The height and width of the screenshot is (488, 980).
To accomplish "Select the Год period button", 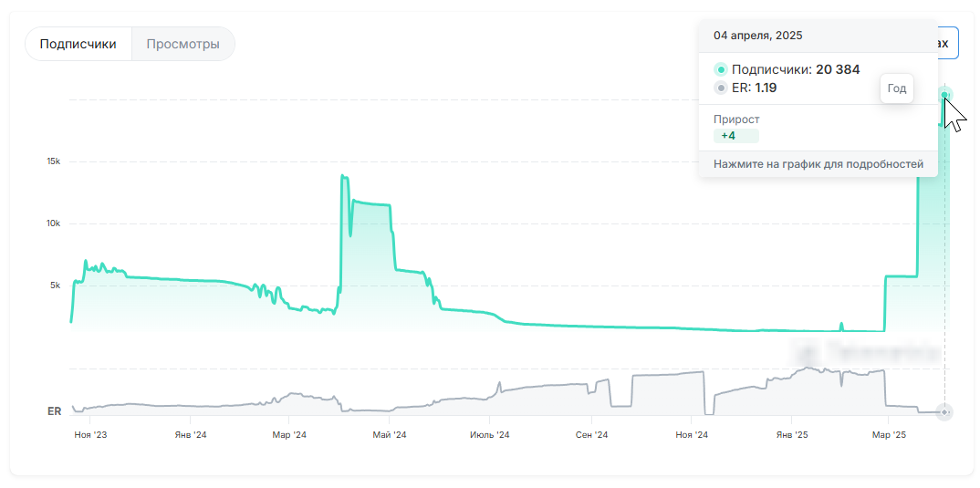I will click(896, 88).
